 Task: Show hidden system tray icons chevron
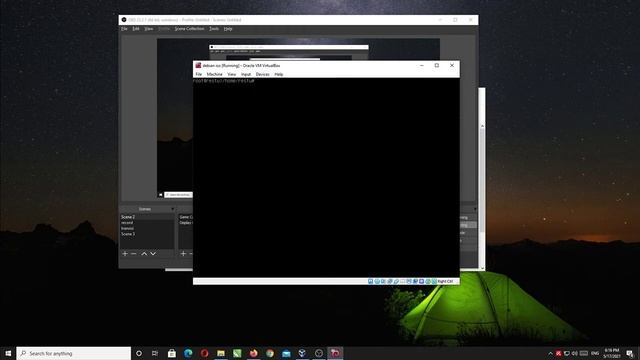click(x=550, y=353)
